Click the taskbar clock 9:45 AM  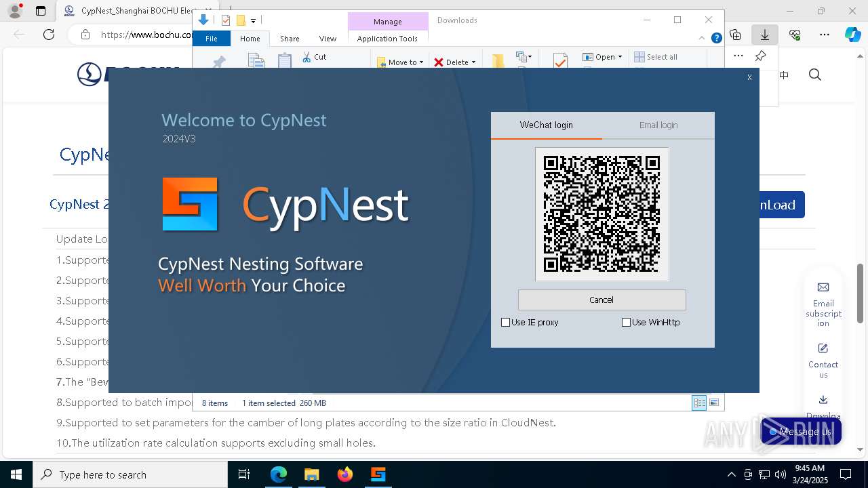click(810, 468)
